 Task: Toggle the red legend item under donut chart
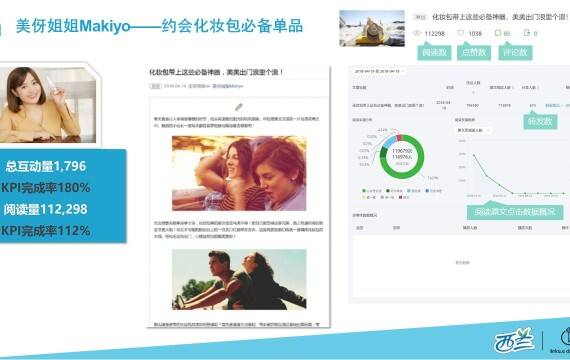pos(400,197)
